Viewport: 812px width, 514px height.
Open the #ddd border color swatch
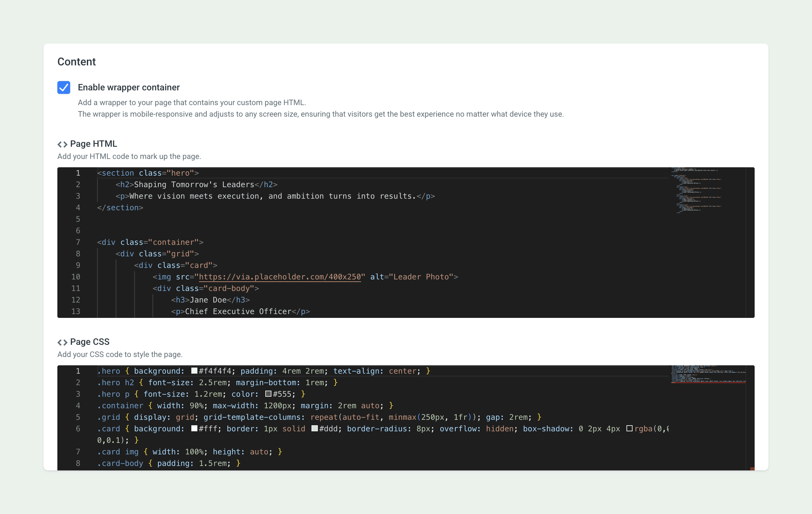click(314, 428)
